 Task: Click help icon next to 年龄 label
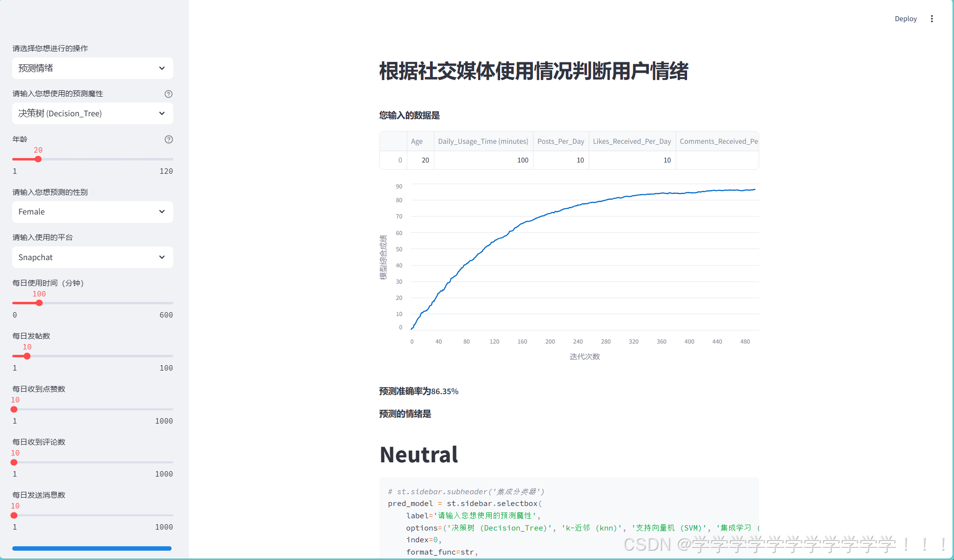[x=168, y=139]
